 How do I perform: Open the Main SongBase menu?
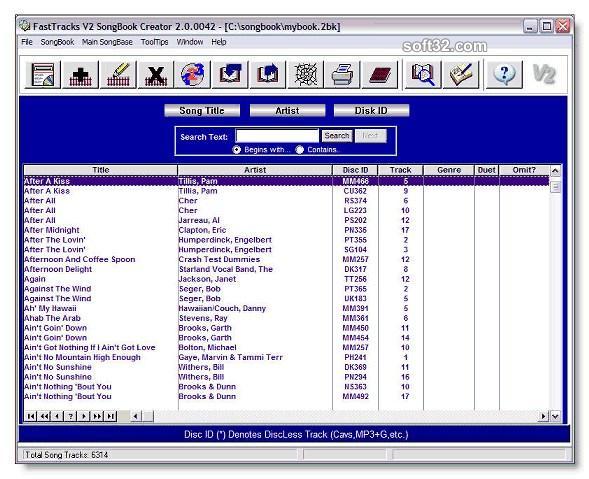point(107,42)
